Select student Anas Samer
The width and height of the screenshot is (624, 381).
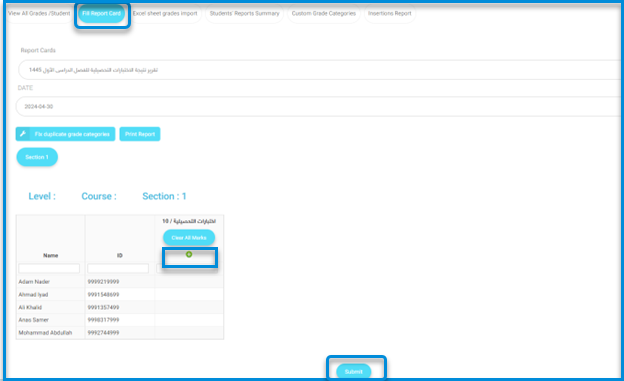click(33, 320)
